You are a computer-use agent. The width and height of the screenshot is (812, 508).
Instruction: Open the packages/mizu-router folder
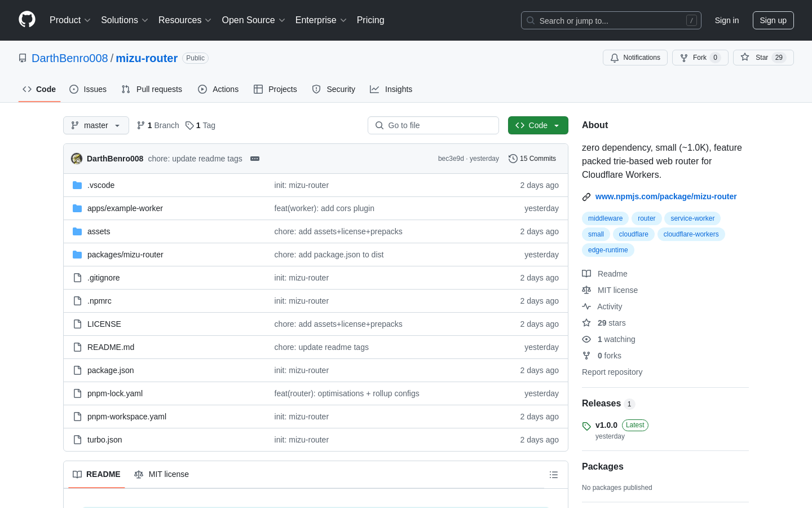click(x=125, y=255)
